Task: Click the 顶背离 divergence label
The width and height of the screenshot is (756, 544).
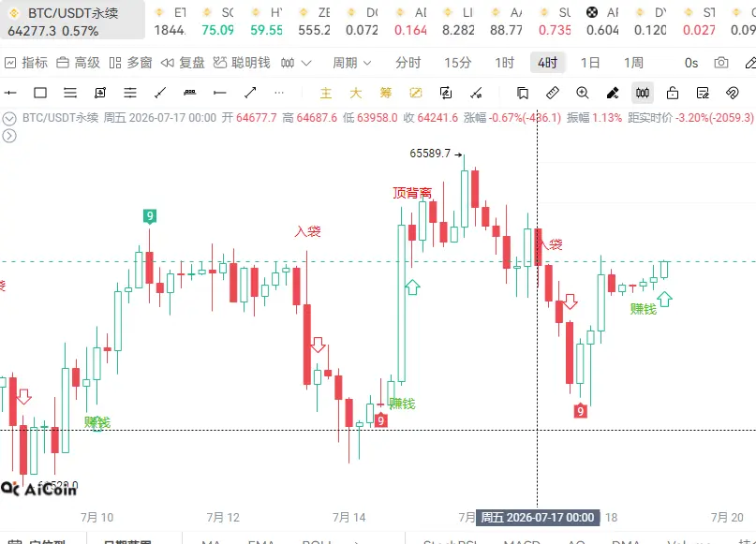Action: (x=412, y=193)
